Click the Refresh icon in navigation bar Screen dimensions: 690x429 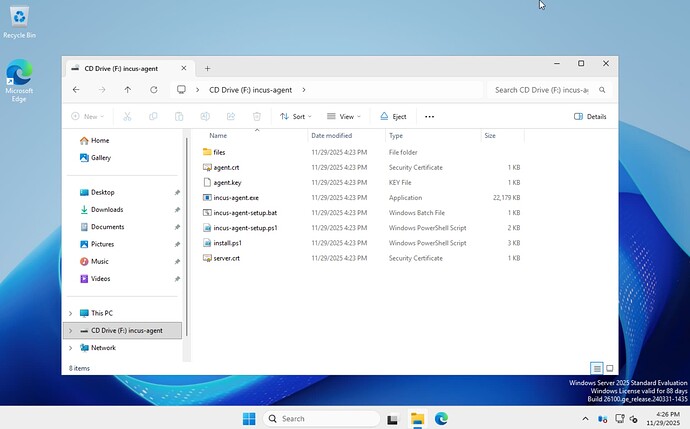[x=153, y=89]
